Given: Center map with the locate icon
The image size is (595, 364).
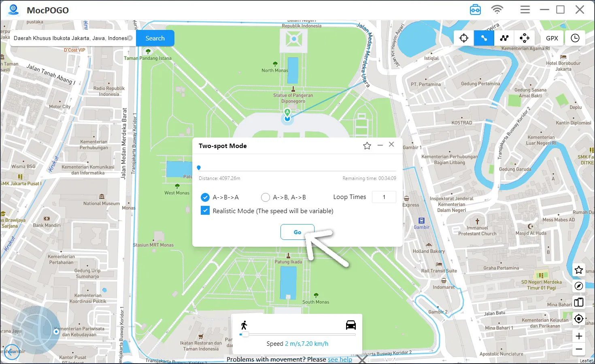Looking at the screenshot, I should (x=578, y=319).
